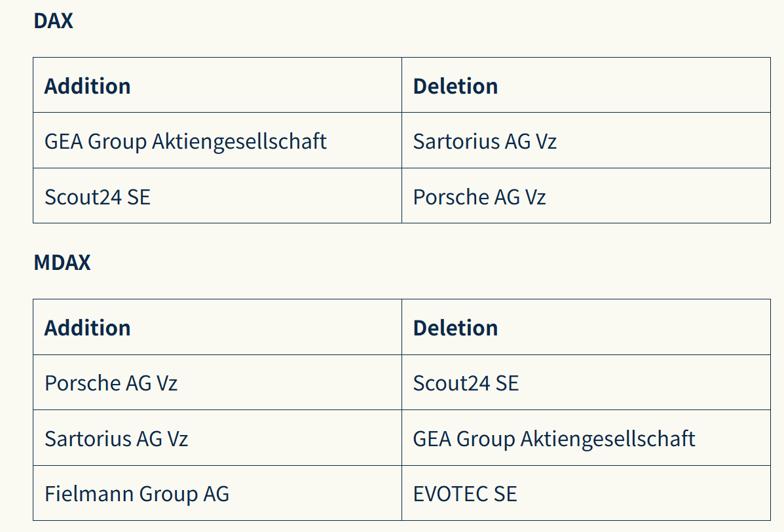Click the MDAX section heading
This screenshot has height=532, width=784.
click(x=62, y=263)
